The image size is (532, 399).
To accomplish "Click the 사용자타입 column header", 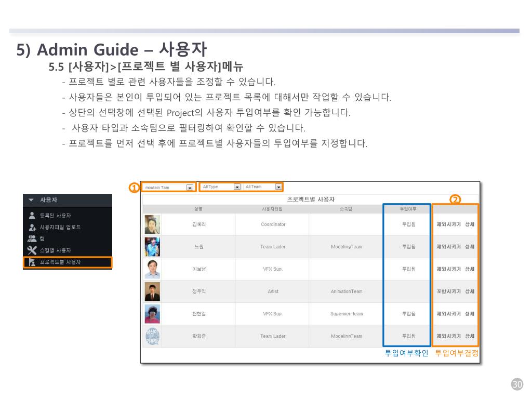I will 272,209.
